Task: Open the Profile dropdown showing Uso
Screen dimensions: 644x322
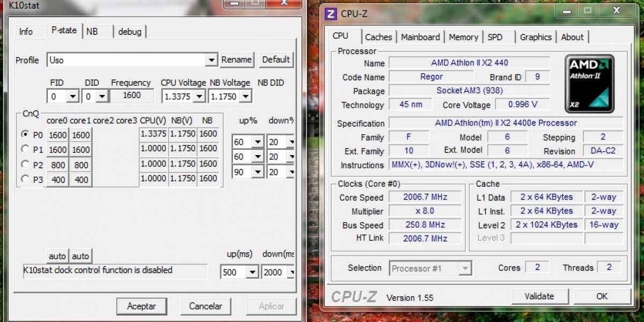Action: click(132, 60)
